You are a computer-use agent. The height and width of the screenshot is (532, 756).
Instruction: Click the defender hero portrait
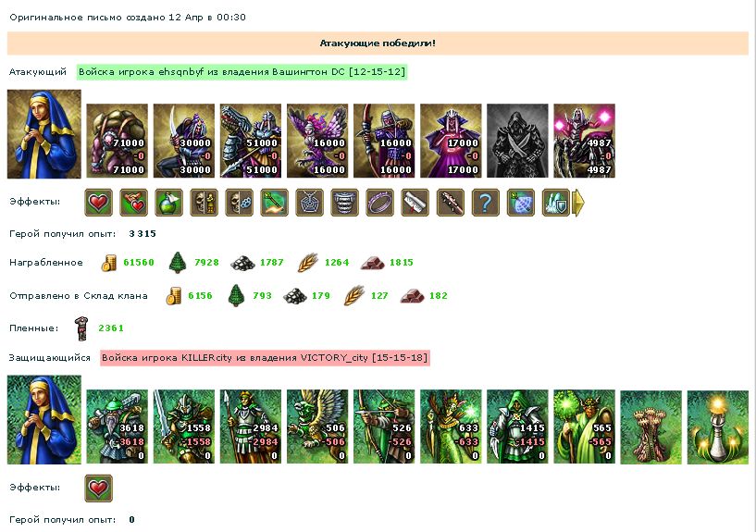point(44,420)
